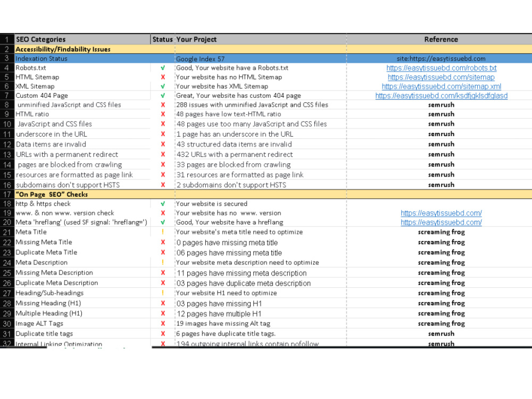
Task: Click the red X status for unminified JavaScript row
Action: tap(163, 105)
